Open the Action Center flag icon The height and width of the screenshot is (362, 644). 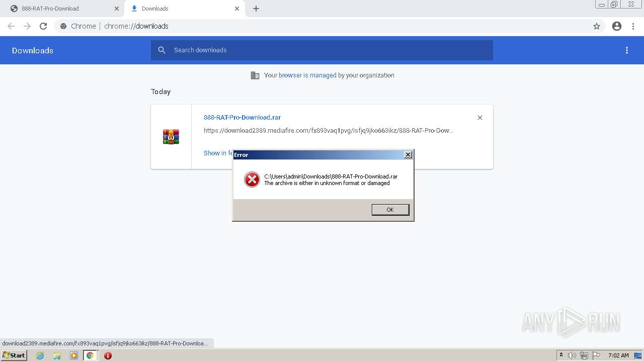(x=596, y=355)
